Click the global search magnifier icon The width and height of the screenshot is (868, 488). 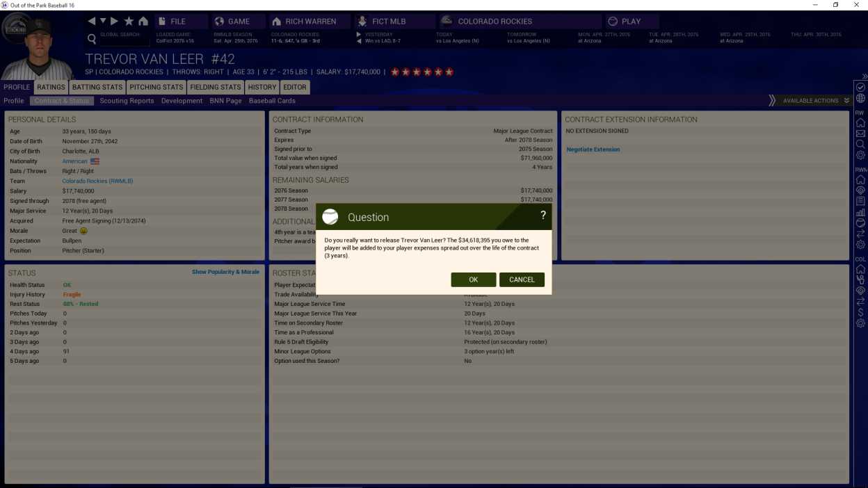coord(92,40)
